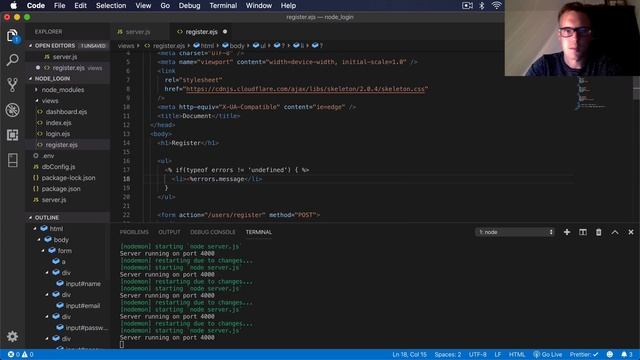Open the Terminal menu
This screenshot has height=360, width=640.
coord(223,5)
